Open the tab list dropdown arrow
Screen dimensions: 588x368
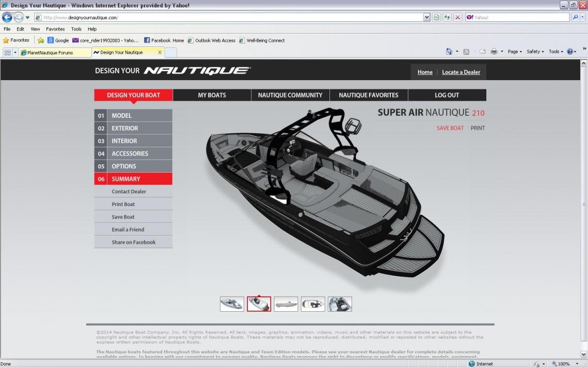(x=15, y=53)
